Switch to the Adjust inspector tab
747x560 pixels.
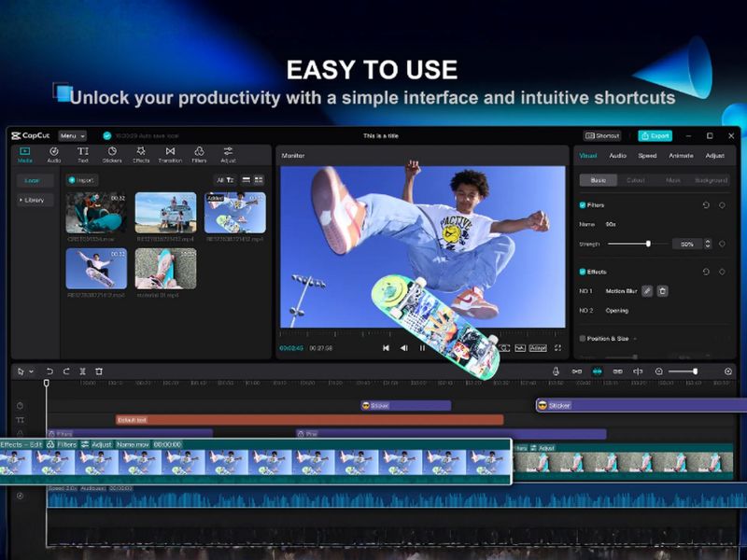click(715, 156)
